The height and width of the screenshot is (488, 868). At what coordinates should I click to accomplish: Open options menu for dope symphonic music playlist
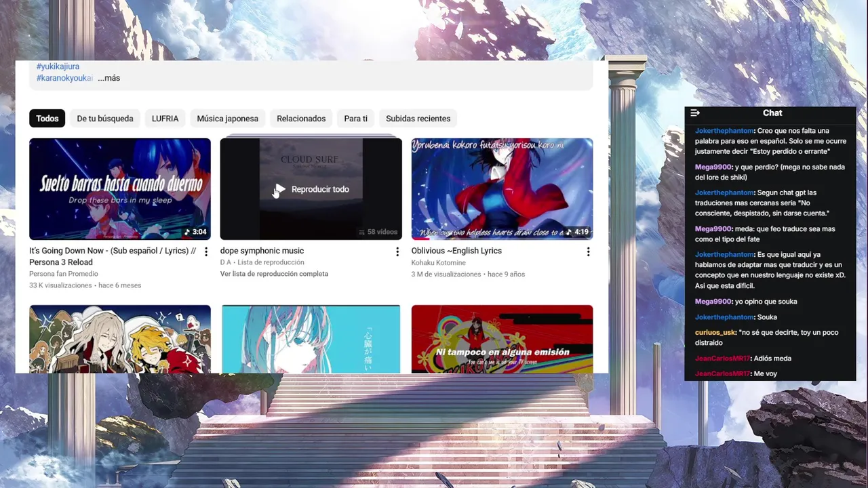(397, 252)
